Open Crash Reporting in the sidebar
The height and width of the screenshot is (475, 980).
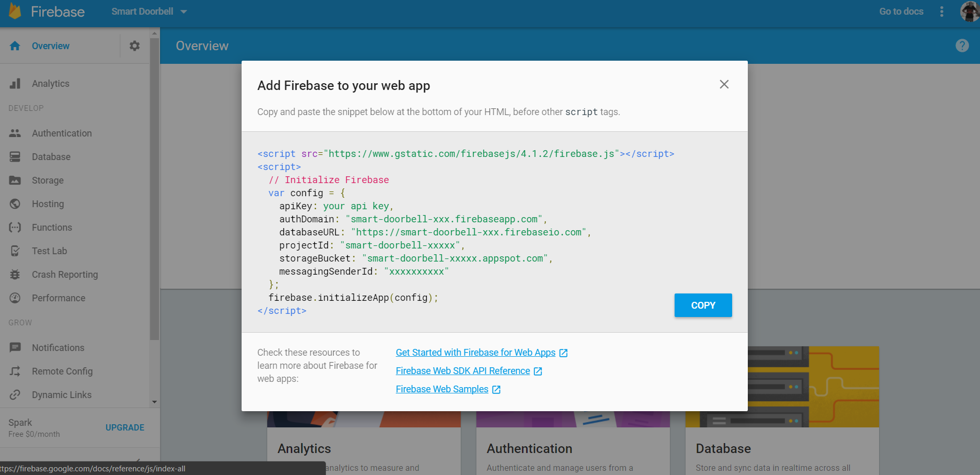click(x=65, y=275)
